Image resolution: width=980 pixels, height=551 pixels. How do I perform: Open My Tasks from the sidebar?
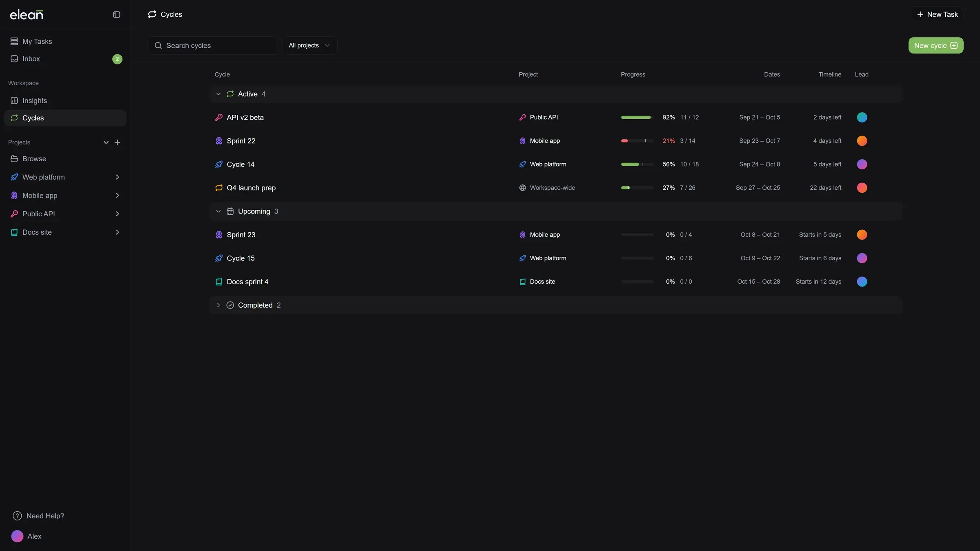click(65, 41)
